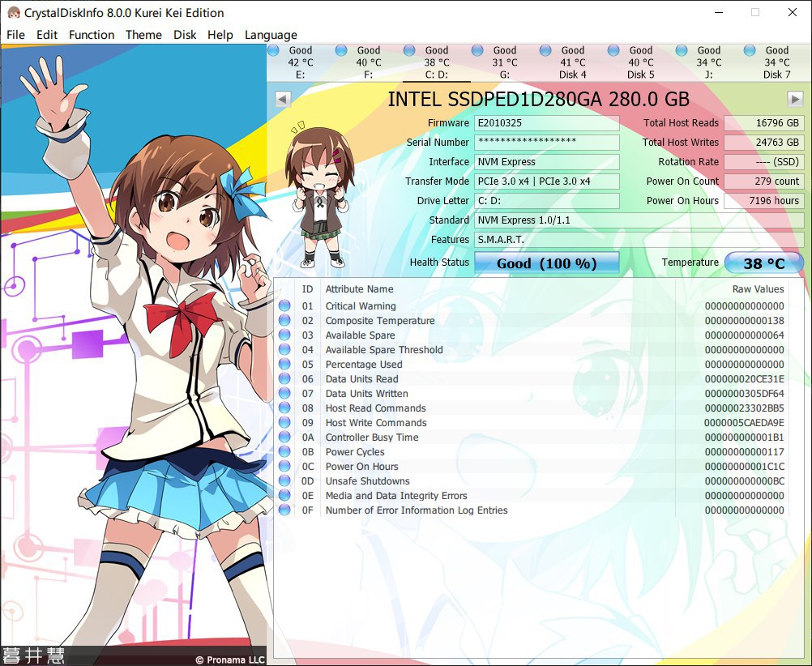812x666 pixels.
Task: Click the status orb for Unsafe Shutdowns
Action: tap(284, 480)
